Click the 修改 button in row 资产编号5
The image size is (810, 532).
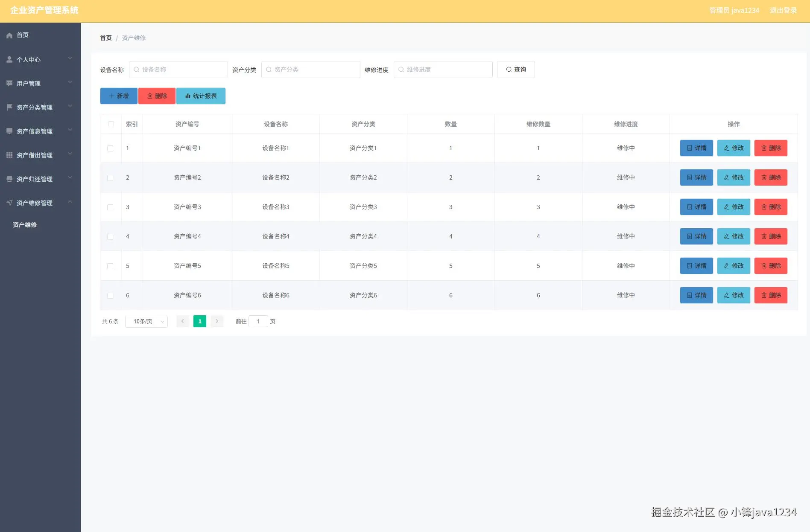click(734, 266)
